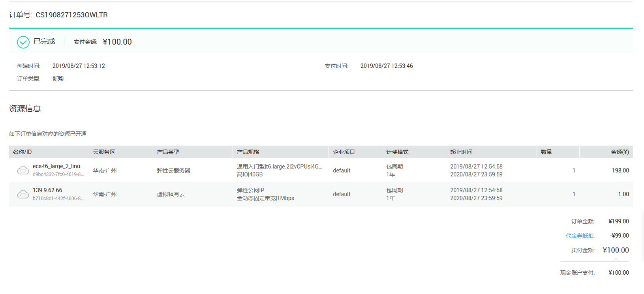Click the 弹性公网IP product specification cell
The height and width of the screenshot is (294, 644).
(x=251, y=190)
